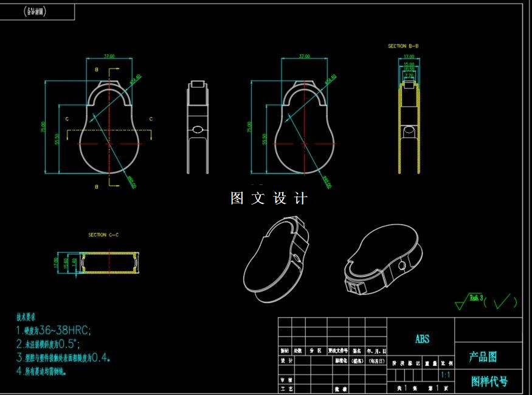Select the 'SECTION B-B' view label
The height and width of the screenshot is (395, 532).
point(403,46)
